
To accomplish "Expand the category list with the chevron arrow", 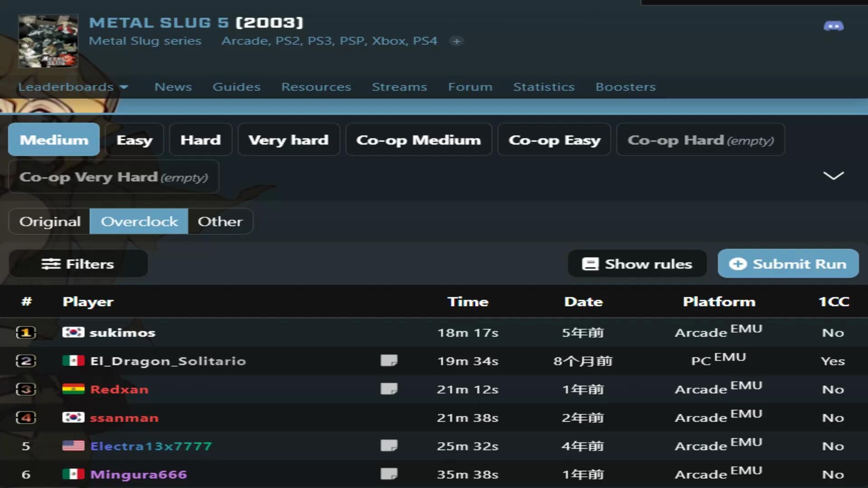I will click(x=833, y=176).
